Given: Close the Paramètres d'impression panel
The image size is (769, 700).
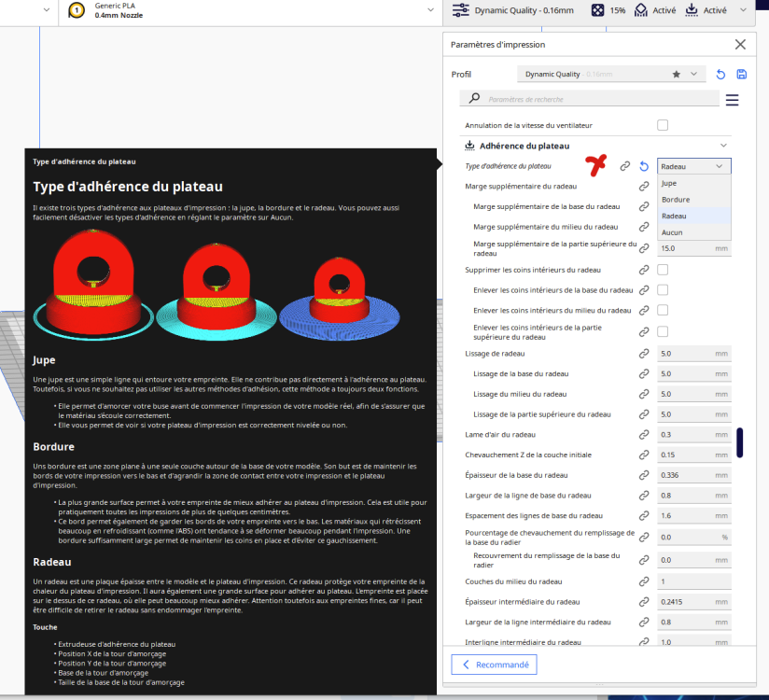Looking at the screenshot, I should tap(741, 45).
